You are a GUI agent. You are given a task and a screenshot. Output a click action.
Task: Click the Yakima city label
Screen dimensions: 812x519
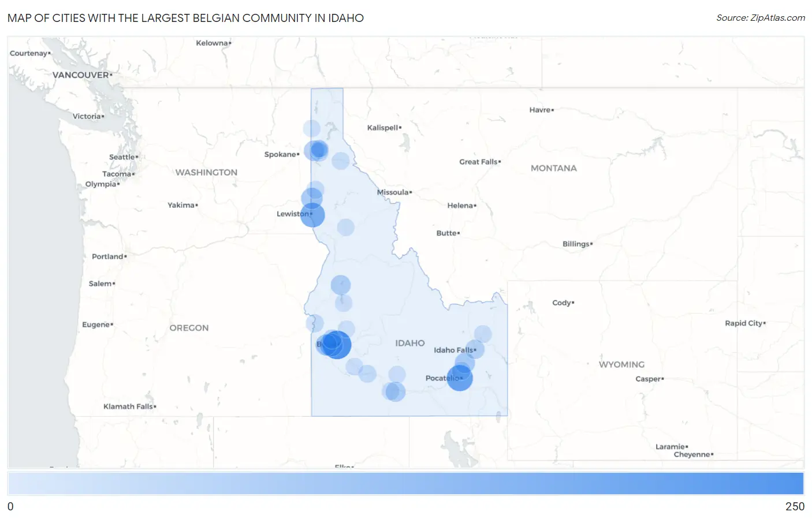(x=181, y=205)
